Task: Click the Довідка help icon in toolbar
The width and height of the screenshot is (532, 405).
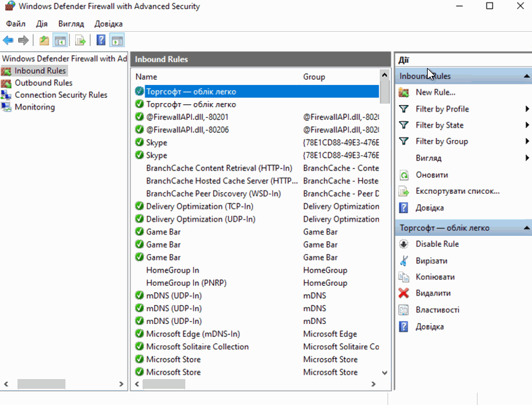Action: 100,40
